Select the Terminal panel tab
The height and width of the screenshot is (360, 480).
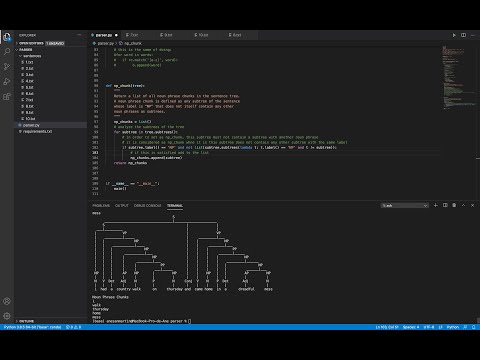click(x=175, y=206)
